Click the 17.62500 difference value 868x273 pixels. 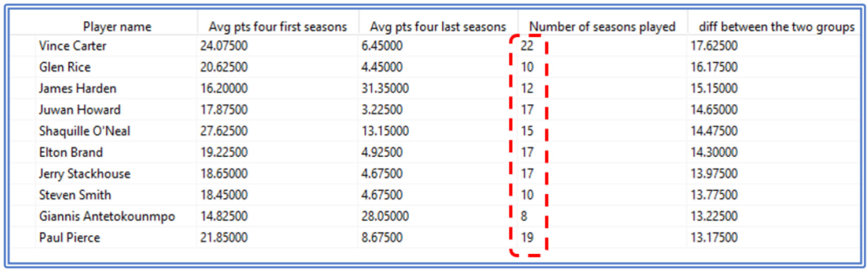click(714, 46)
